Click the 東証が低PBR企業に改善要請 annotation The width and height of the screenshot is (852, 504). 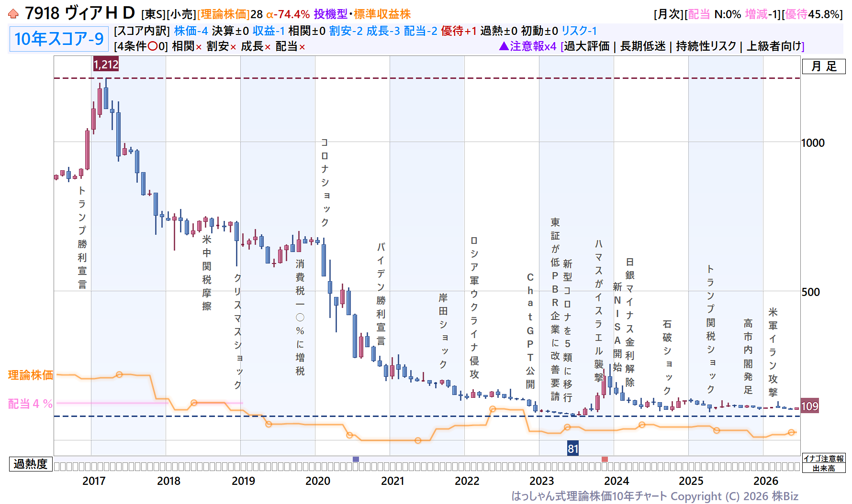[555, 309]
